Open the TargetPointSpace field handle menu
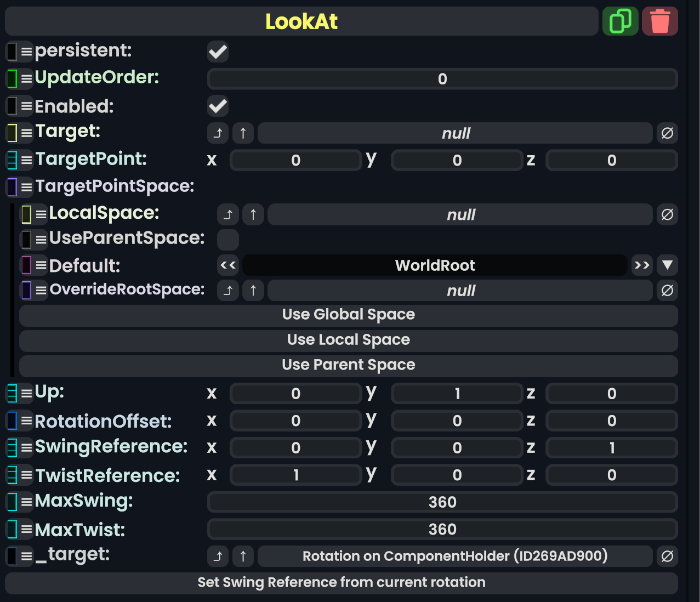700x602 pixels. (26, 187)
